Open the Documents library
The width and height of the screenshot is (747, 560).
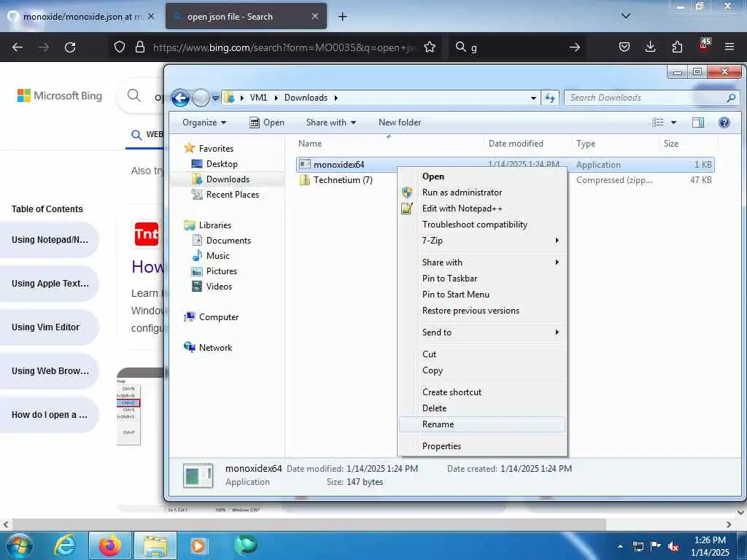tap(228, 241)
